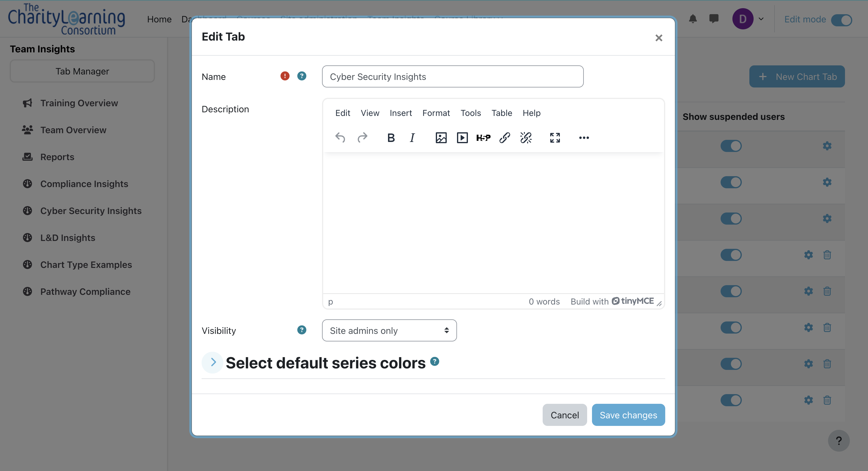The width and height of the screenshot is (868, 471).
Task: Click the Italic formatting icon
Action: pyautogui.click(x=412, y=138)
